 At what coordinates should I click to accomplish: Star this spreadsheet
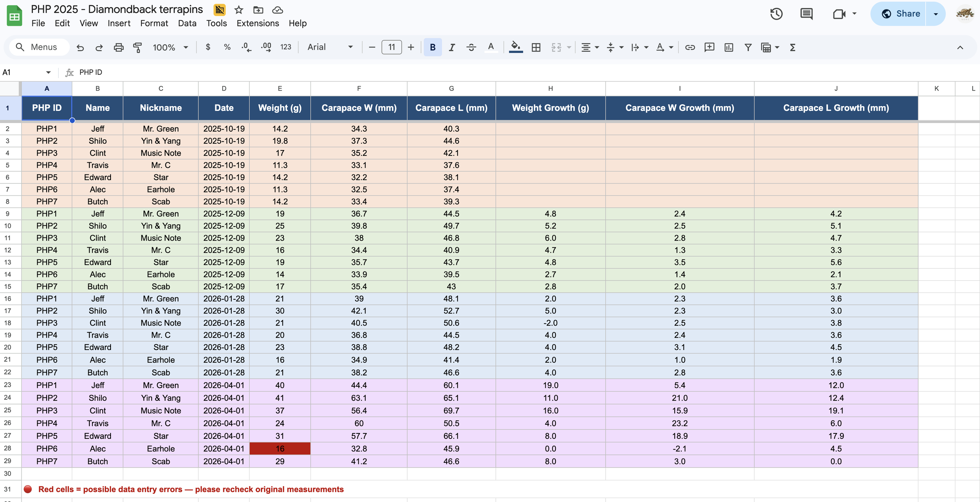pyautogui.click(x=239, y=10)
